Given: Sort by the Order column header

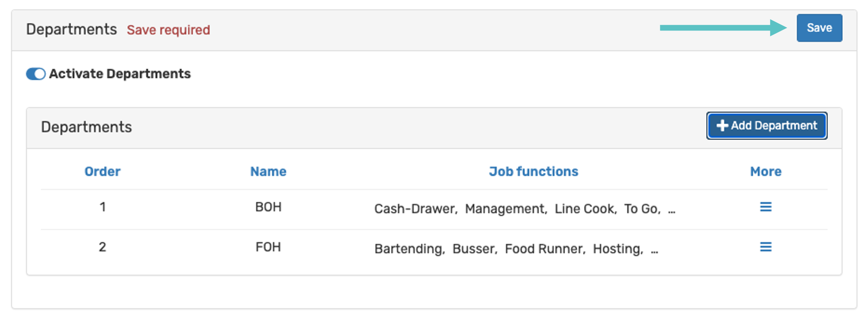Looking at the screenshot, I should (x=102, y=171).
